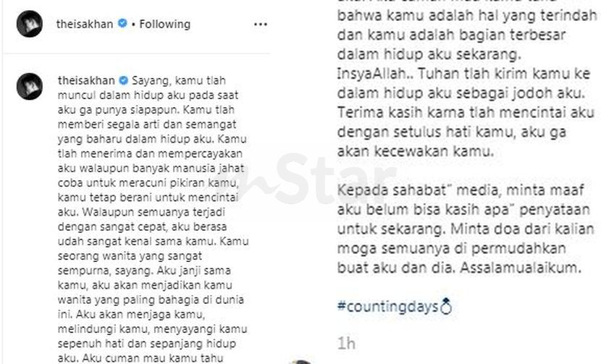Click the 1h post timestamp

click(x=346, y=343)
